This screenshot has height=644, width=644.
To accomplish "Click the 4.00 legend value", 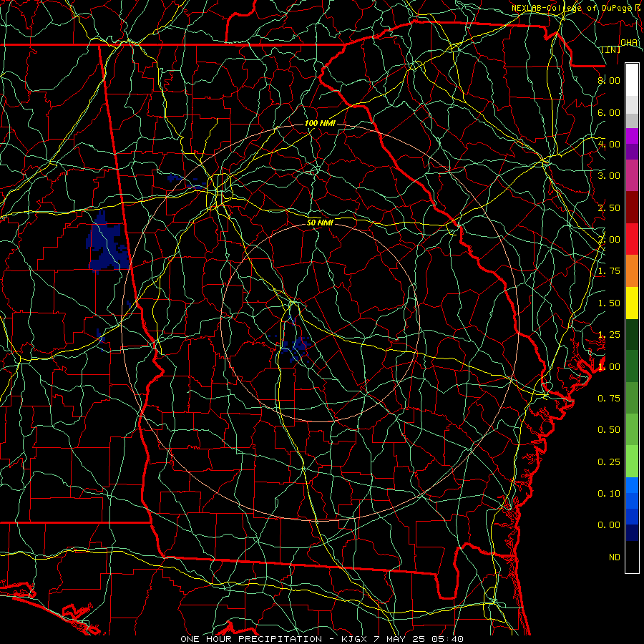I will pyautogui.click(x=609, y=144).
